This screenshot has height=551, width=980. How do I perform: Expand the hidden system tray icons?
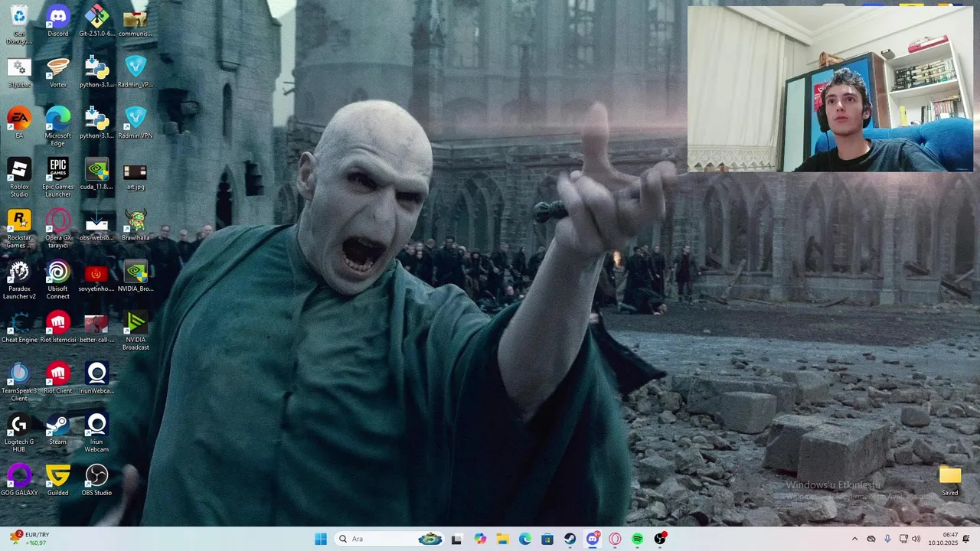tap(855, 539)
